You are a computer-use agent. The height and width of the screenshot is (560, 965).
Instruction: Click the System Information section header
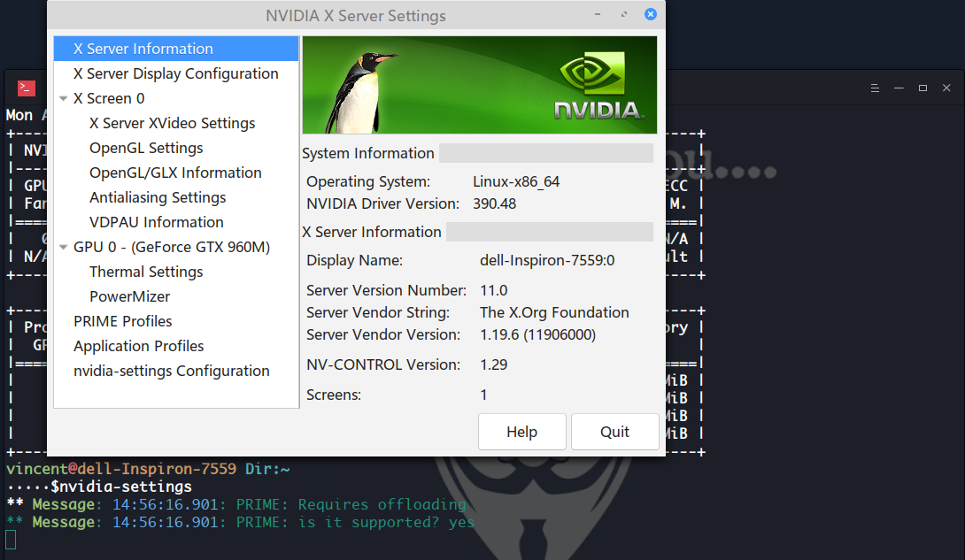coord(368,153)
